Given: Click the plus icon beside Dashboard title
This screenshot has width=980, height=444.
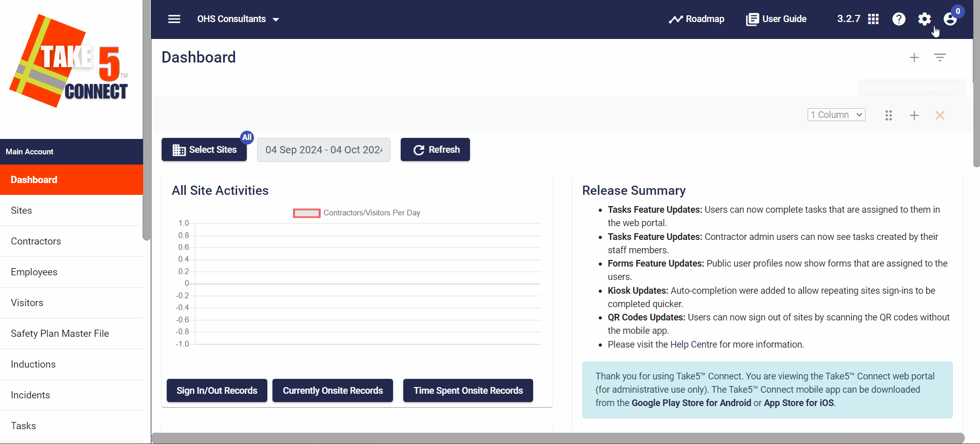Looking at the screenshot, I should point(914,57).
